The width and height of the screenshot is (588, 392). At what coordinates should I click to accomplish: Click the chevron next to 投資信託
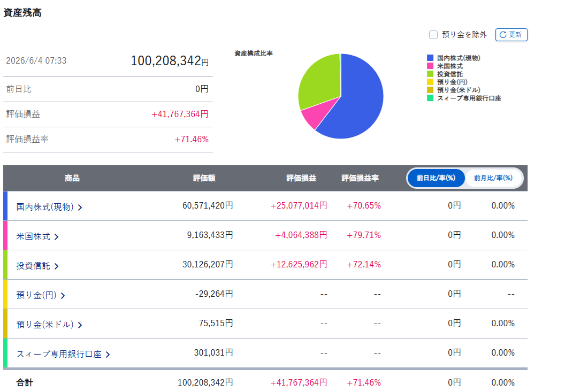tap(56, 266)
